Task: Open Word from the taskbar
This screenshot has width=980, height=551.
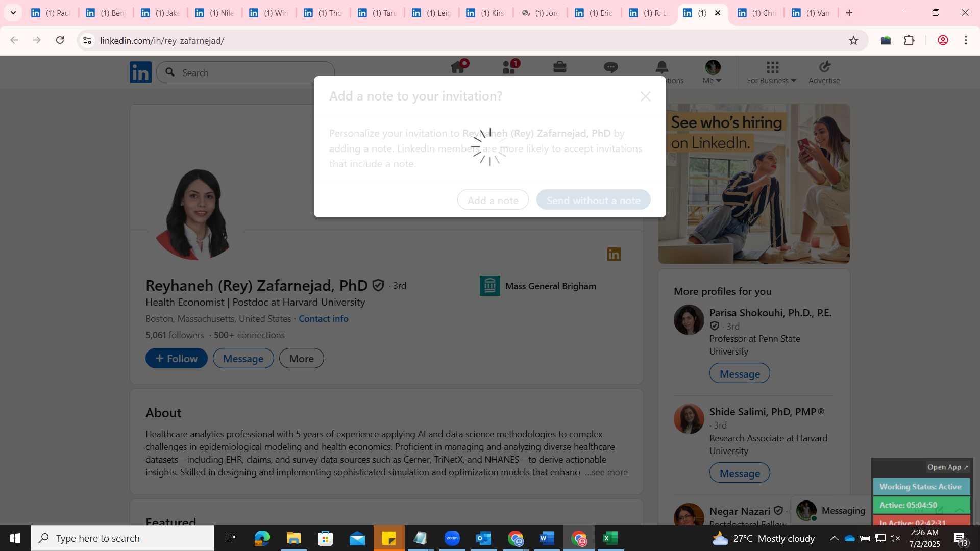Action: [x=547, y=538]
